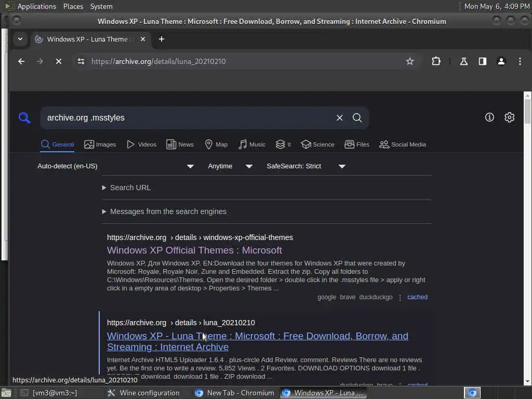Bookmark this page with the star
Screen dimensions: 532x399
[x=410, y=61]
